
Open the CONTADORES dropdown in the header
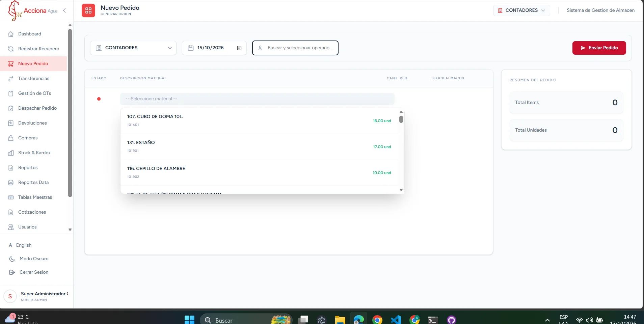tap(521, 10)
